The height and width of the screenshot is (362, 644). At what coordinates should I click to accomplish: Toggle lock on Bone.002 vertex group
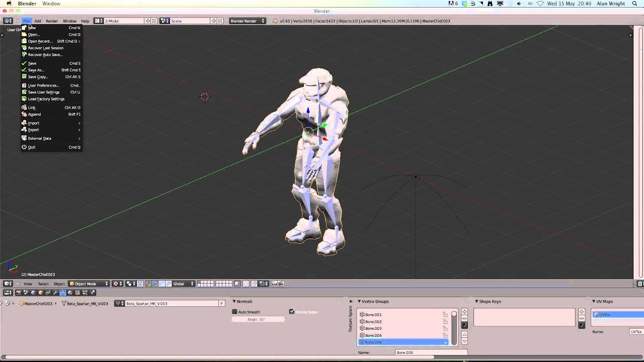point(445,322)
